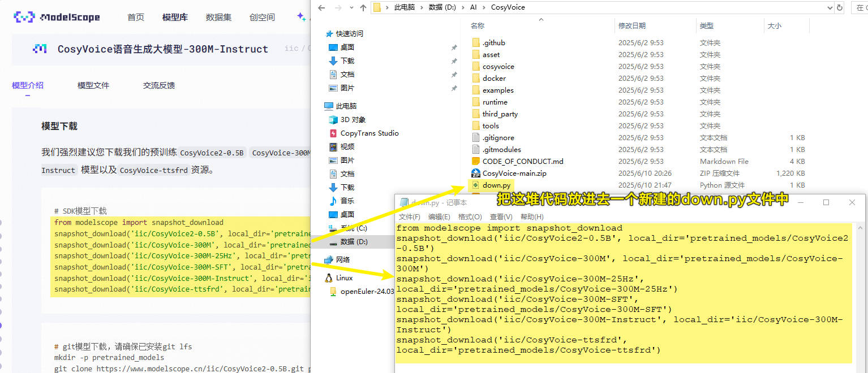Viewport: 868px width, 373px height.
Task: Open the 创空间 nav item
Action: tap(262, 18)
